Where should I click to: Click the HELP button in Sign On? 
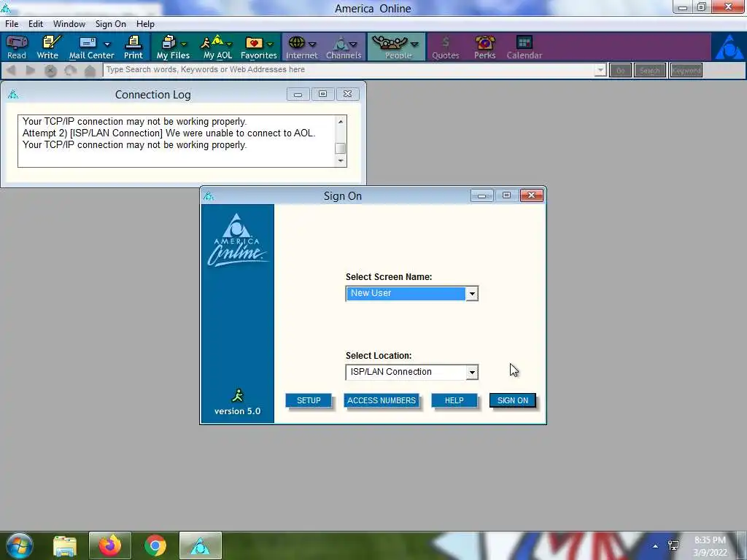coord(454,400)
